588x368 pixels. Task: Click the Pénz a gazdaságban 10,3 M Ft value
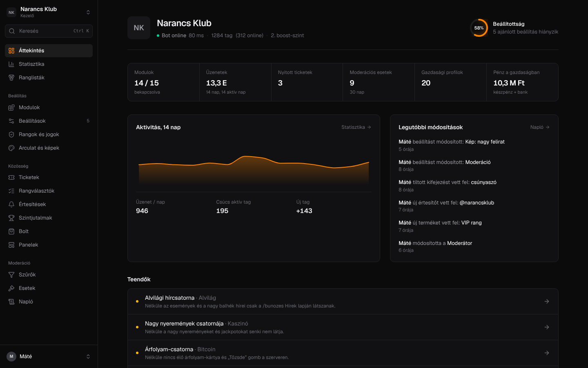click(509, 83)
